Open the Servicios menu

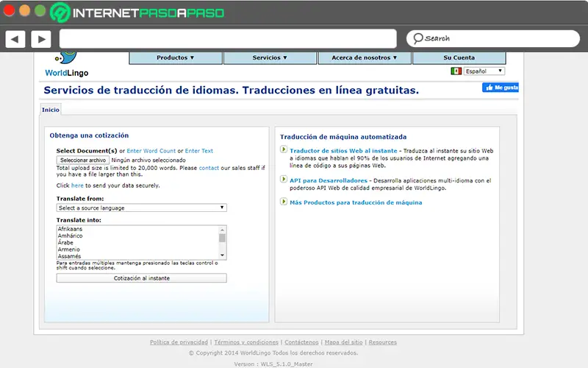coord(270,58)
